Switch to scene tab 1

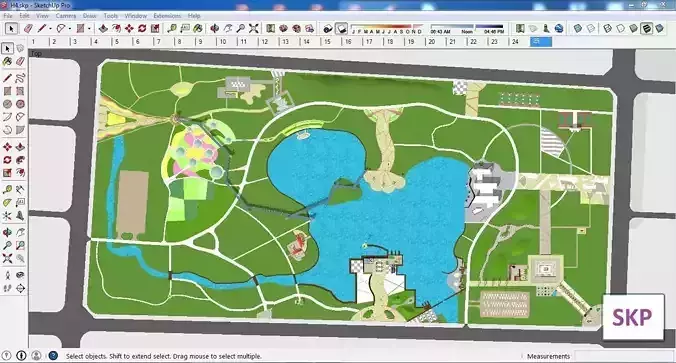[34, 42]
